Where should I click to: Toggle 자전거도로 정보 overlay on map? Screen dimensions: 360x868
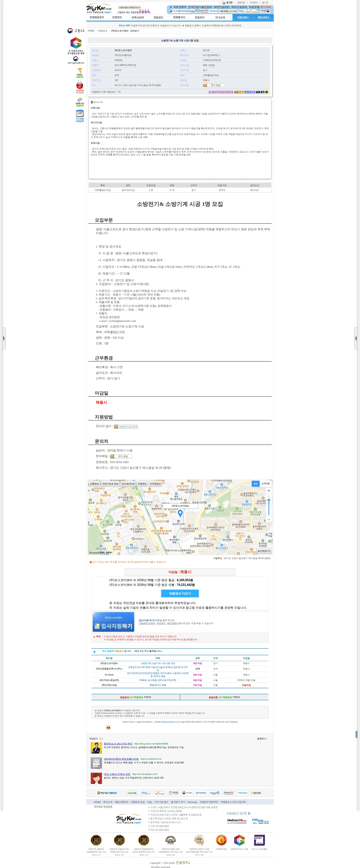point(110,484)
